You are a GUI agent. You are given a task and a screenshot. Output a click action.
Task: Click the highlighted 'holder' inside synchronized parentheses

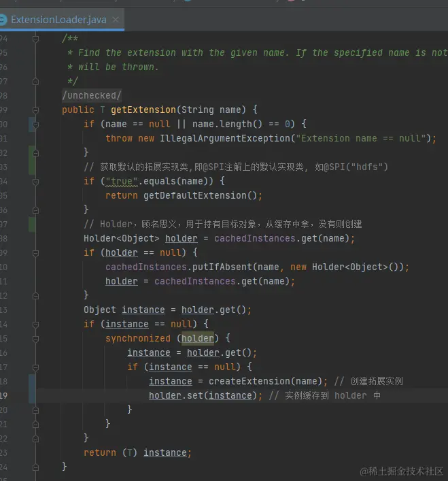198,338
